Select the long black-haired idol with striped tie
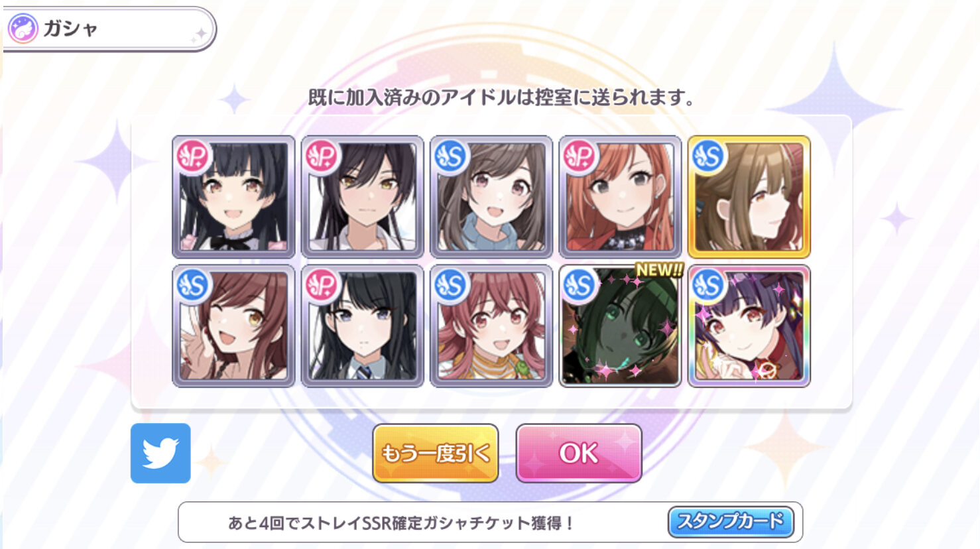 tap(362, 326)
